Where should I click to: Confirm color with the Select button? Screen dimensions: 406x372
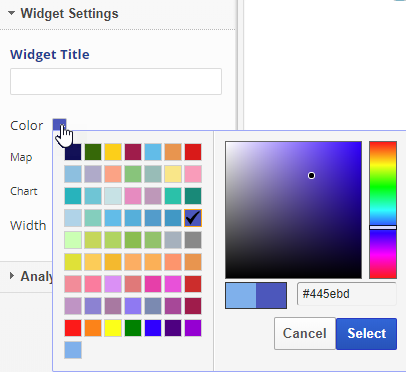pyautogui.click(x=366, y=333)
